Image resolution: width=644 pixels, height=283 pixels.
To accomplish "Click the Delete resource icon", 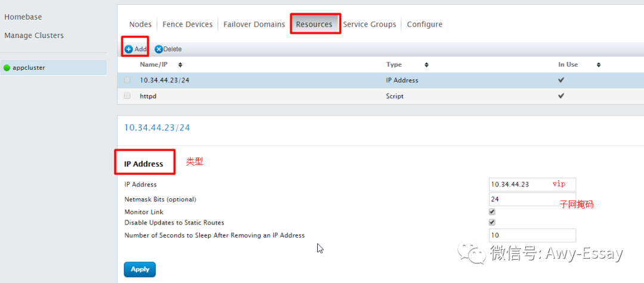I will (159, 49).
